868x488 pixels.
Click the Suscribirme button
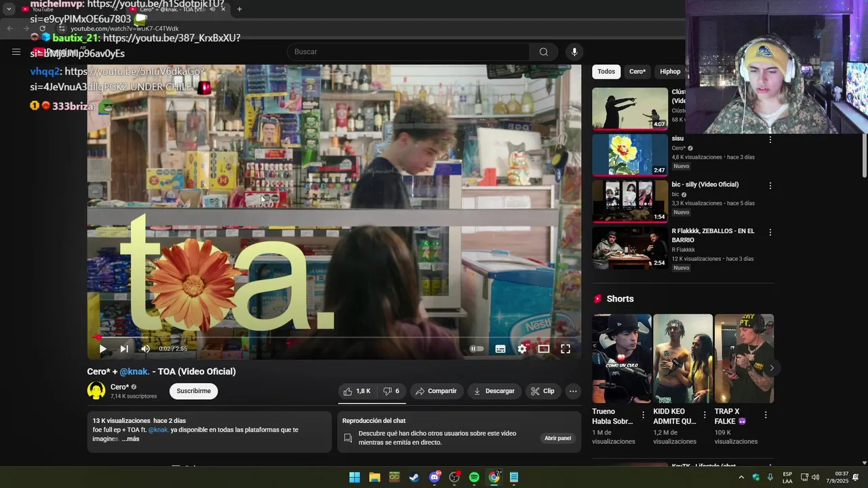click(x=193, y=391)
